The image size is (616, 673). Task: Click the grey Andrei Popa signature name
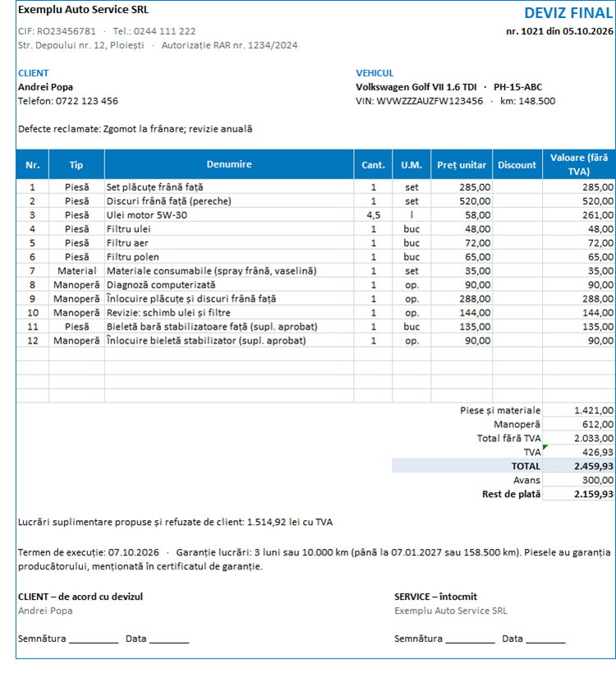coord(45,611)
